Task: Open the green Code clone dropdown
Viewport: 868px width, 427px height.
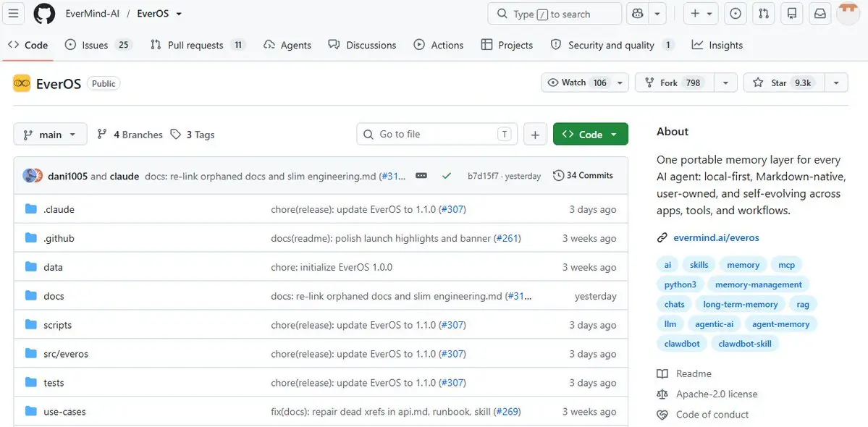Action: (591, 135)
